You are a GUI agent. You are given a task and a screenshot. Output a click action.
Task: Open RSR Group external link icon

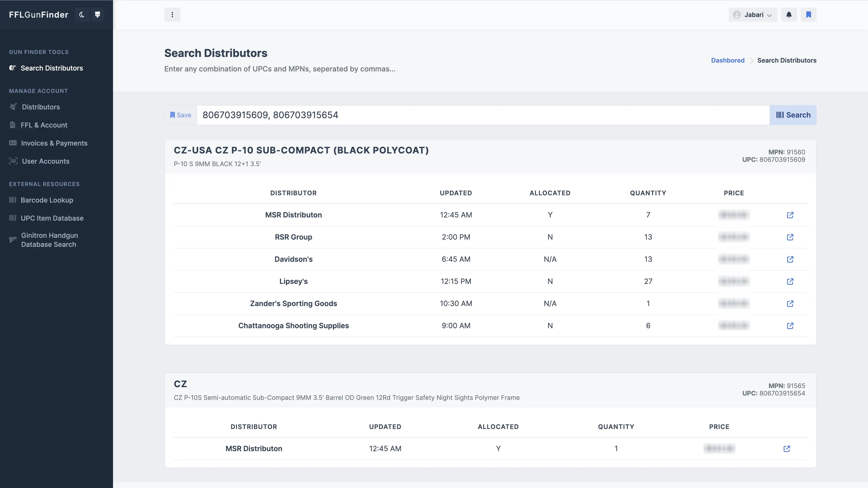pos(790,237)
